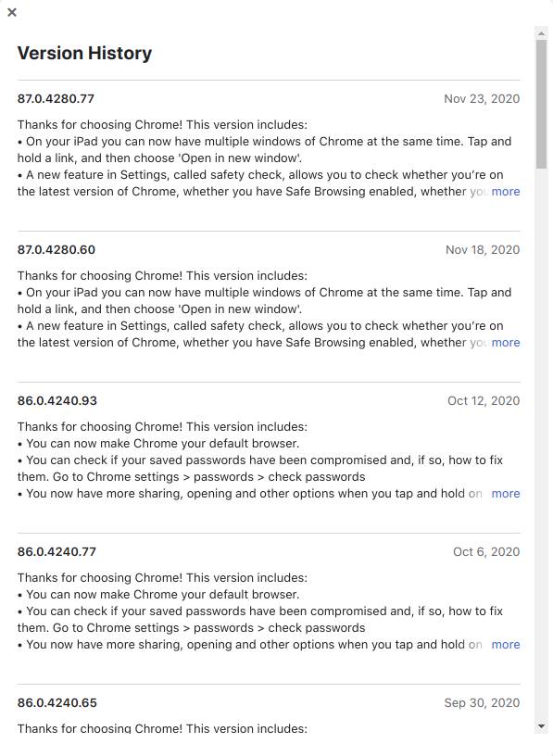Expand the 87.0.4280.77 release notes via more
553x756 pixels.
click(x=506, y=191)
